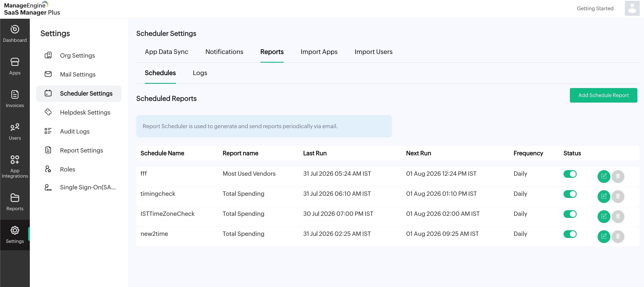Select the Settings gear in sidebar
Viewport: 644px width, 287px height.
(15, 235)
